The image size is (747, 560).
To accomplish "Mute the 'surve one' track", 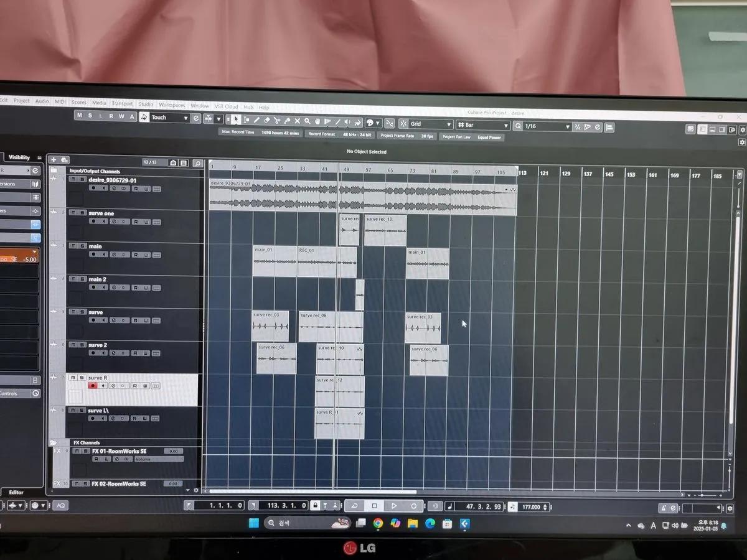I will pos(73,213).
